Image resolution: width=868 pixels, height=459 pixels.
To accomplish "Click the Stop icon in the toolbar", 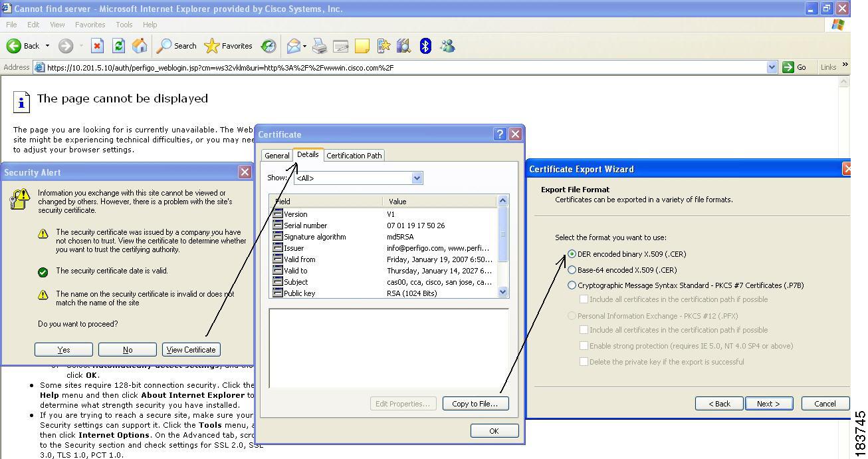I will tap(97, 46).
